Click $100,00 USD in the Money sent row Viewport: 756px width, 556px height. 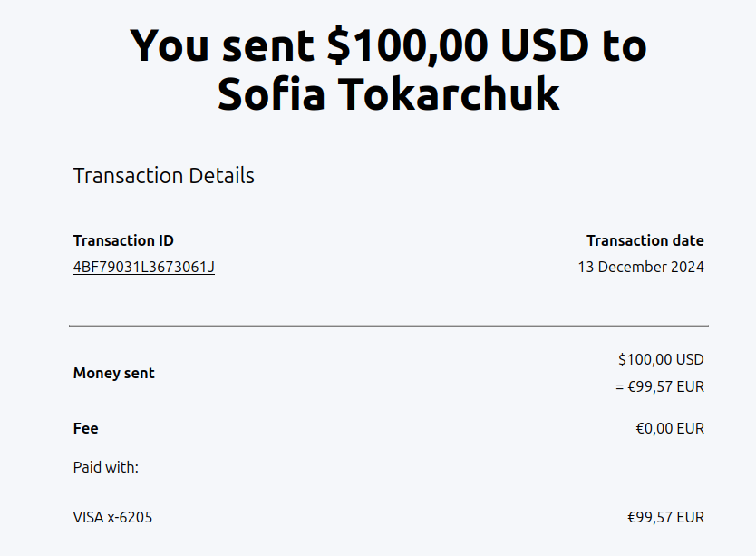point(660,359)
